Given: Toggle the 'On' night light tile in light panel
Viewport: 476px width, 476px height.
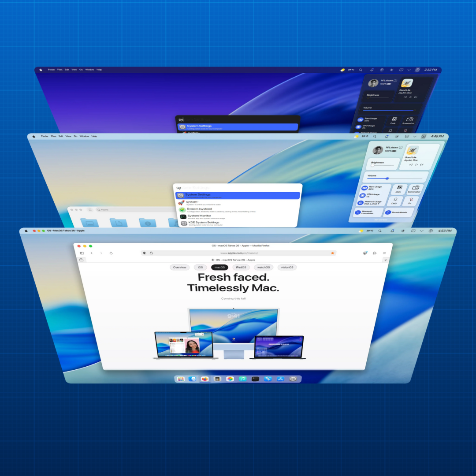Looking at the screenshot, I should tap(410, 201).
